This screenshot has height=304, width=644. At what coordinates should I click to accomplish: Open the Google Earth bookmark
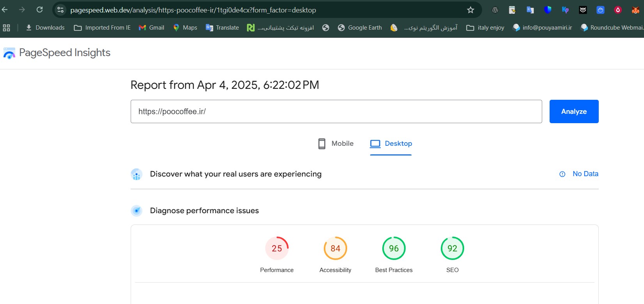[360, 28]
